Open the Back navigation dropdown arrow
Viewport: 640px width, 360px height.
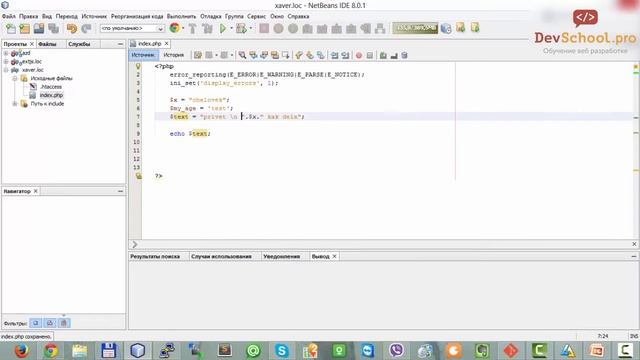(x=216, y=55)
